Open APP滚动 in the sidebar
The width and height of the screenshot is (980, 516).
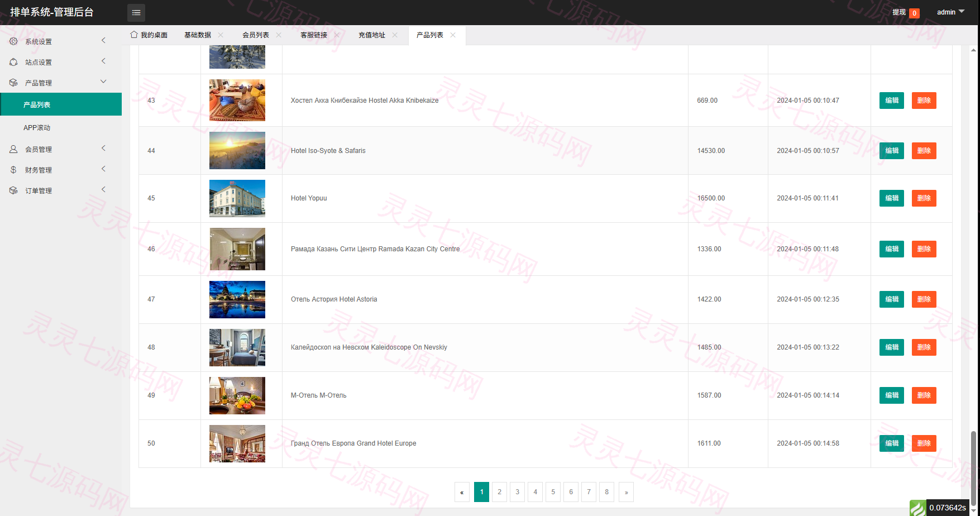click(x=61, y=127)
